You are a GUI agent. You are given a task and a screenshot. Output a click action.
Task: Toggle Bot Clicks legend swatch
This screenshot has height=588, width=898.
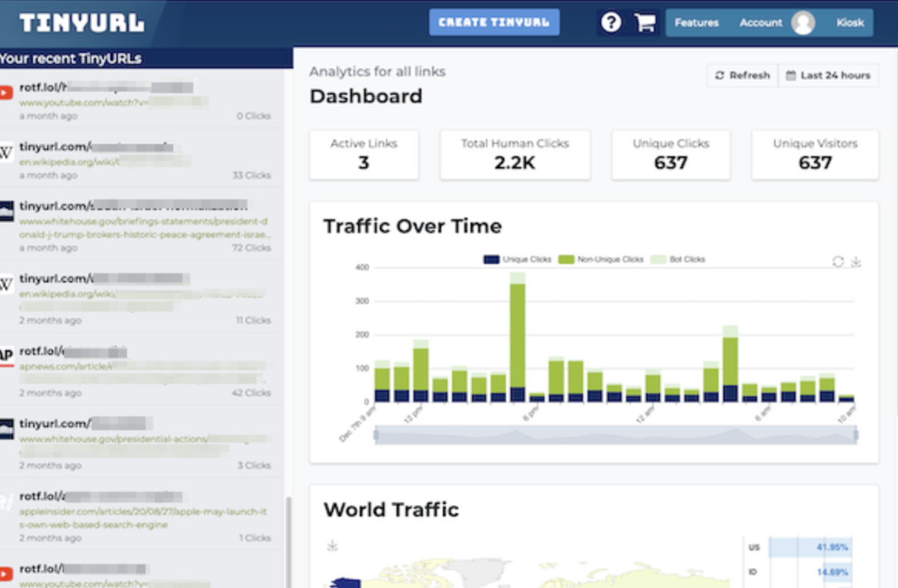pos(658,259)
